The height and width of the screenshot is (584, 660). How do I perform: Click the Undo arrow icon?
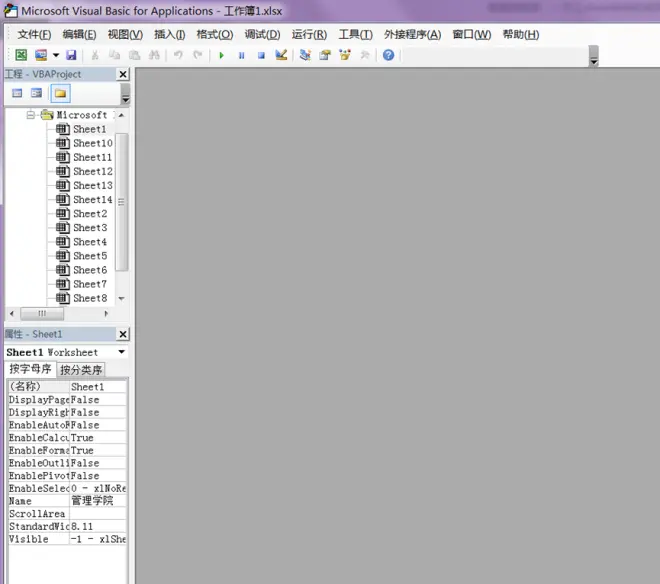click(178, 55)
